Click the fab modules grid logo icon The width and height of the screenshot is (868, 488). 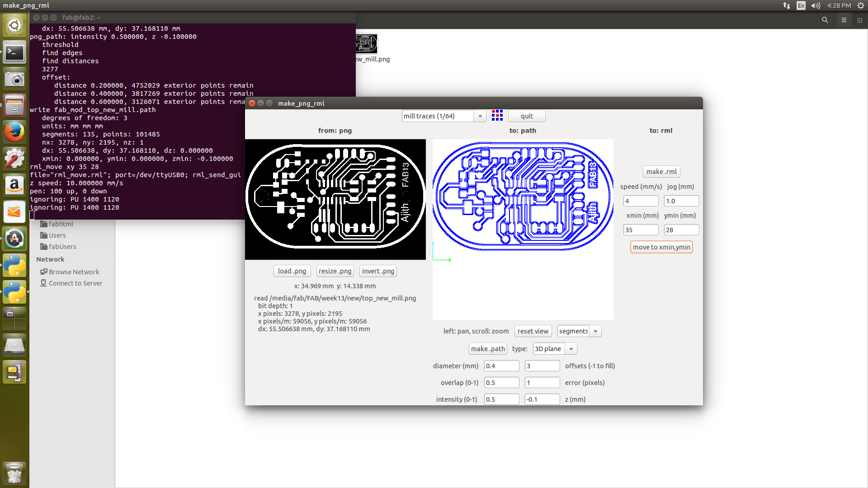497,116
